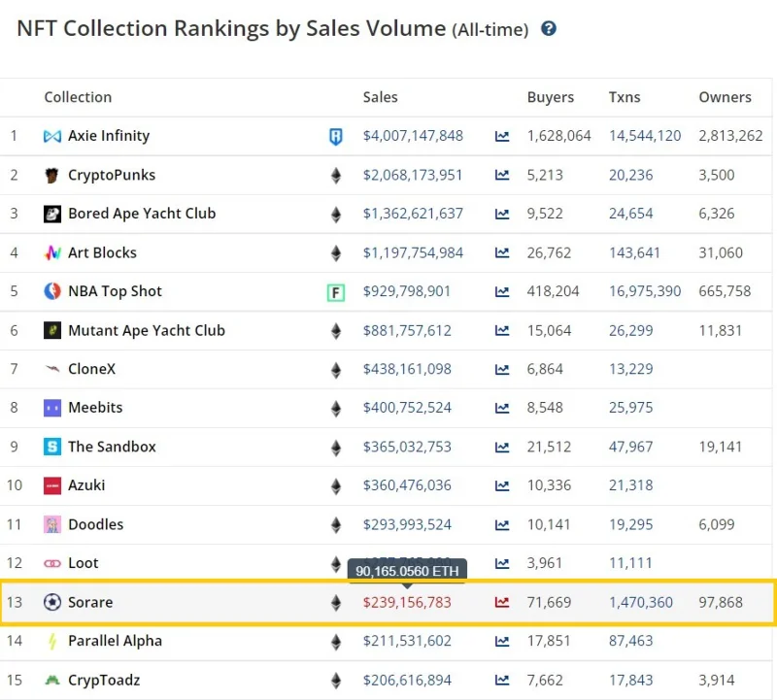This screenshot has width=777, height=700.
Task: Open The Sandbox sales chart icon
Action: [502, 447]
